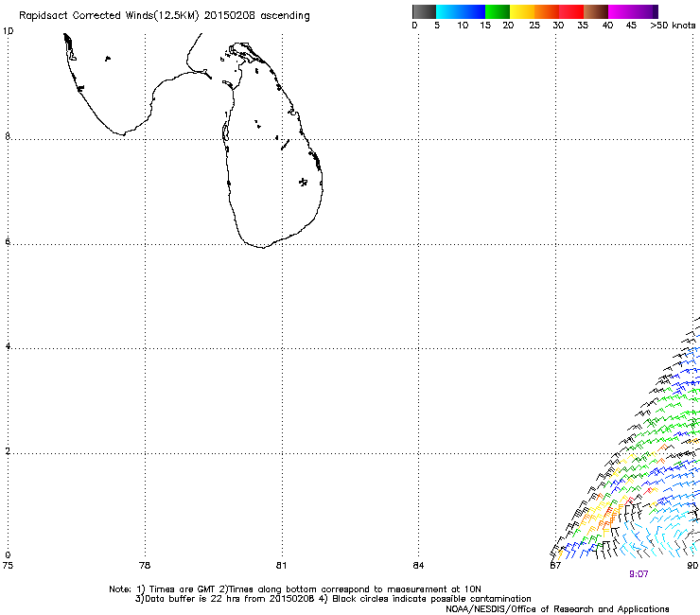The height and width of the screenshot is (615, 700).
Task: Click the 'NOAA/NESDIS/Office of Research and Applications' credit
Action: tap(557, 609)
